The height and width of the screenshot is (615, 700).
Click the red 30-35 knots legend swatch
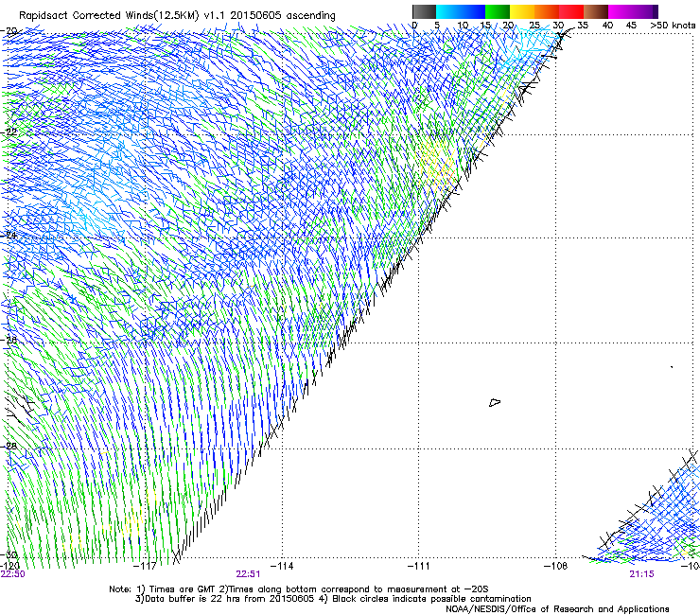tap(571, 11)
